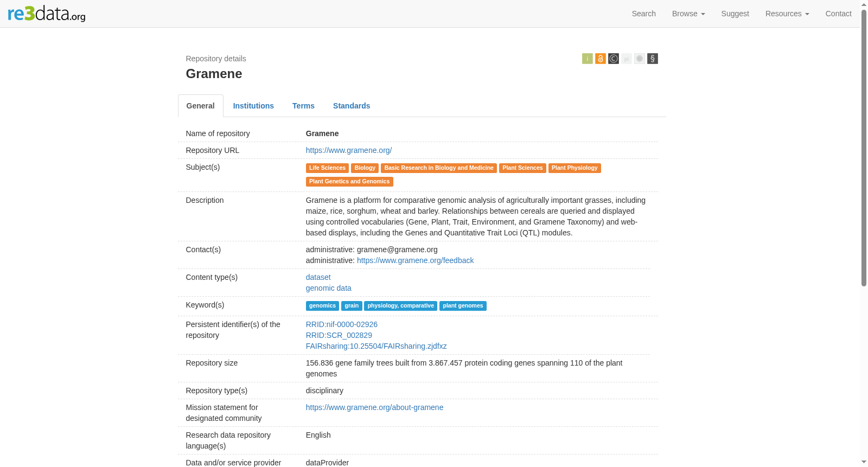The height and width of the screenshot is (467, 868).
Task: Open the gramene.org/feedback contact link
Action: 416,260
